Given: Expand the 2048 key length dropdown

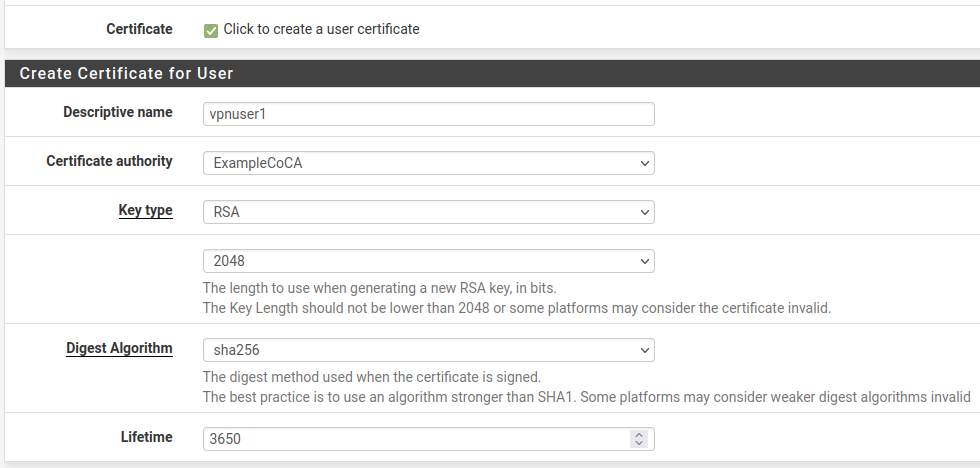Looking at the screenshot, I should tap(428, 261).
